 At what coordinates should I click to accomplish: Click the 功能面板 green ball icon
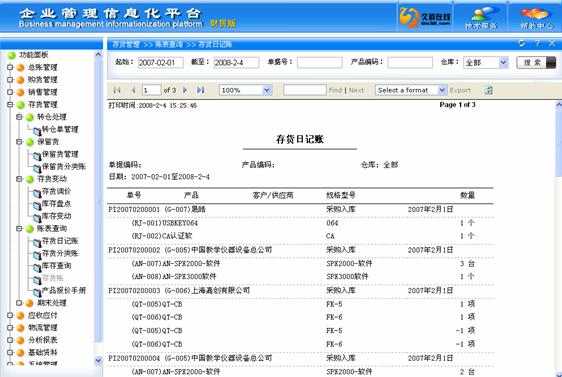tap(12, 55)
